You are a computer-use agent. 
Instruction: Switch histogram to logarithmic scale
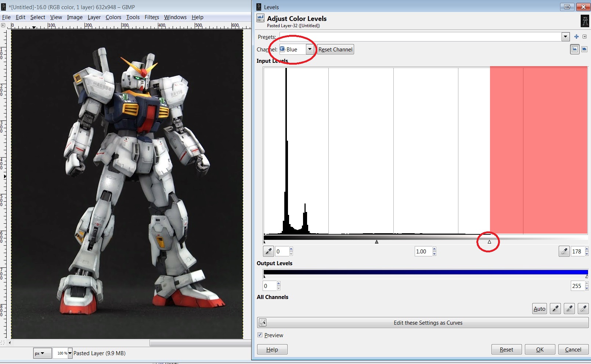pos(584,49)
